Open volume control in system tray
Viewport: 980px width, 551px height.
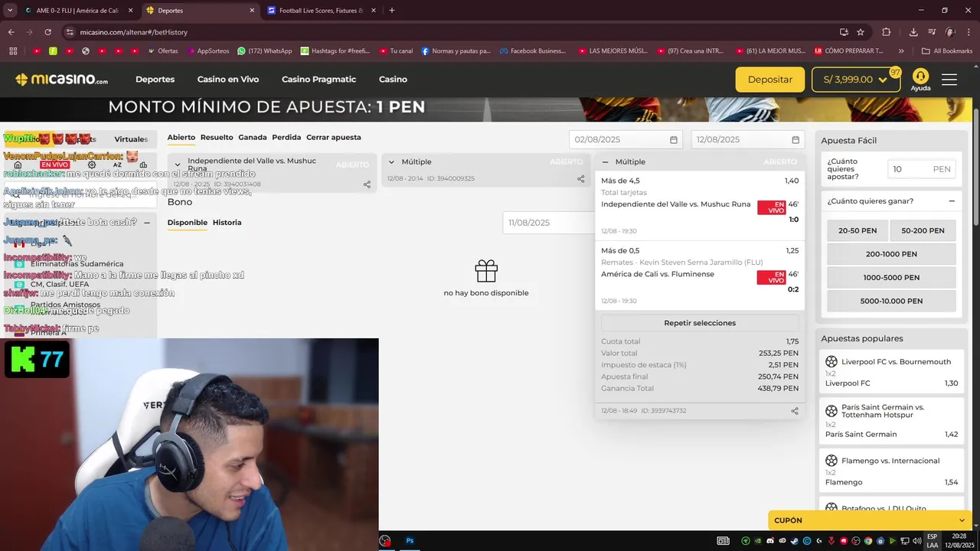pyautogui.click(x=917, y=541)
